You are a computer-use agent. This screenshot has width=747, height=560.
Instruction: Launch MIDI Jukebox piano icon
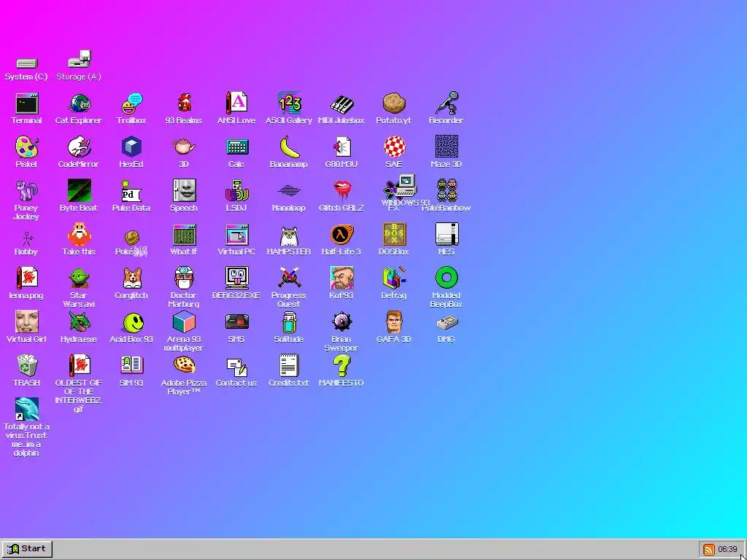tap(341, 104)
